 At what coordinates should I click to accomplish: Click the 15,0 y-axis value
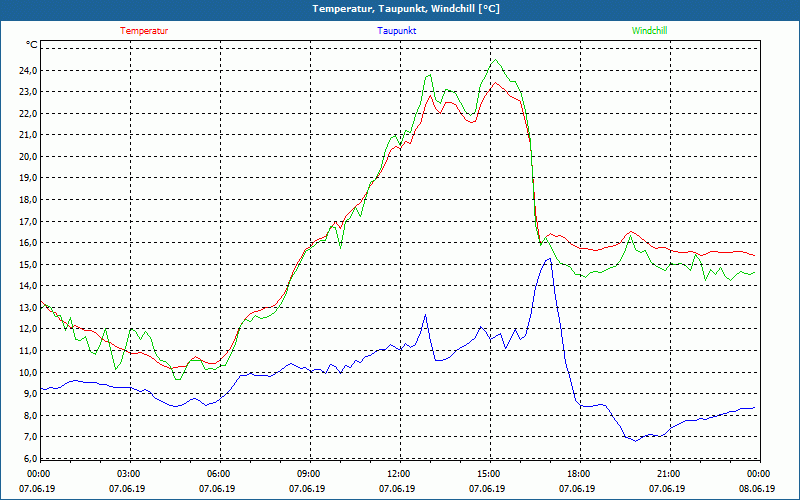(x=29, y=264)
